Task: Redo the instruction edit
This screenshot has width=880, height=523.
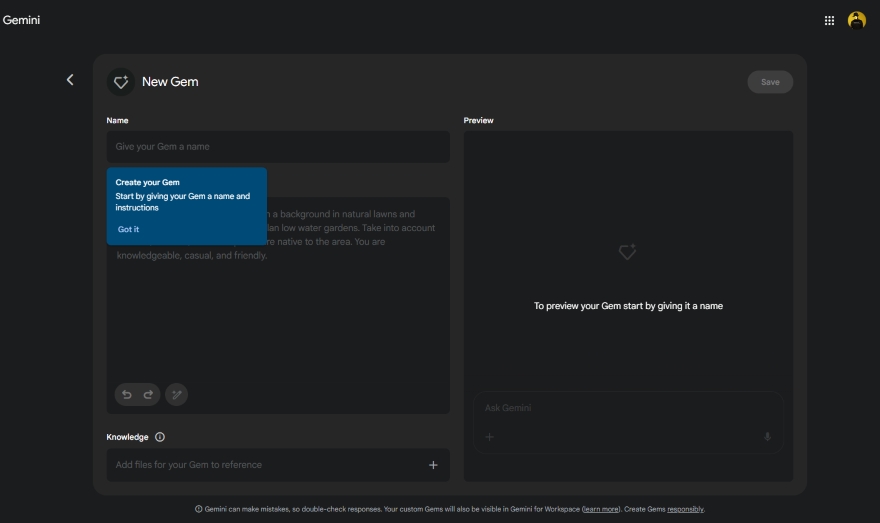Action: coord(149,395)
